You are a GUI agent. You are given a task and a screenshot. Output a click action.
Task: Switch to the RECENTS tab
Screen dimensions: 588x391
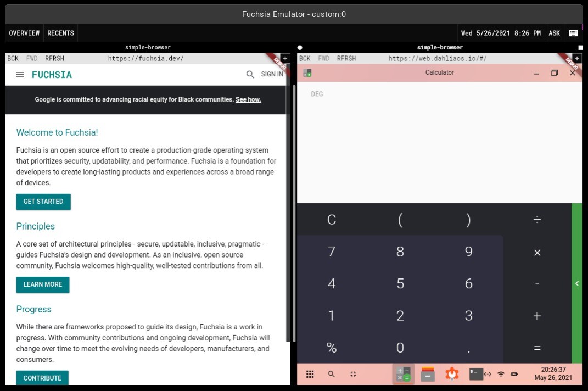(x=60, y=33)
